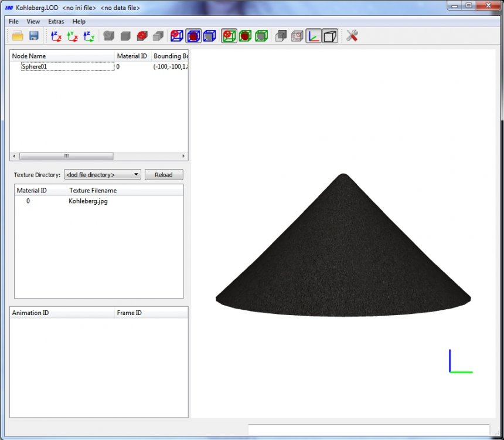Click the Reload button
Viewport: 504px width, 440px height.
point(164,174)
